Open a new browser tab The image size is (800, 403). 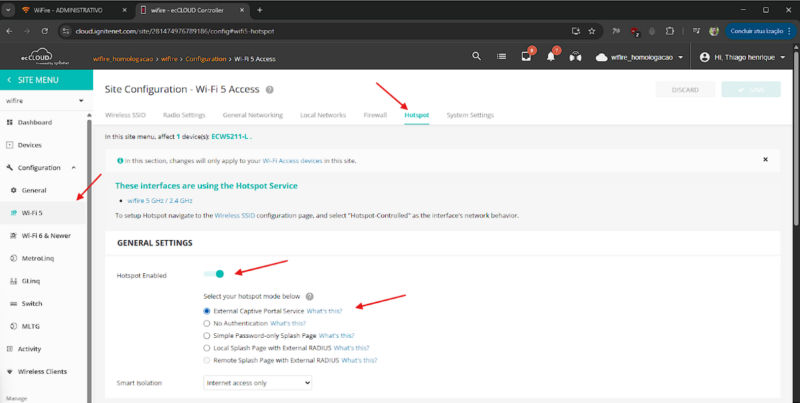coord(260,10)
